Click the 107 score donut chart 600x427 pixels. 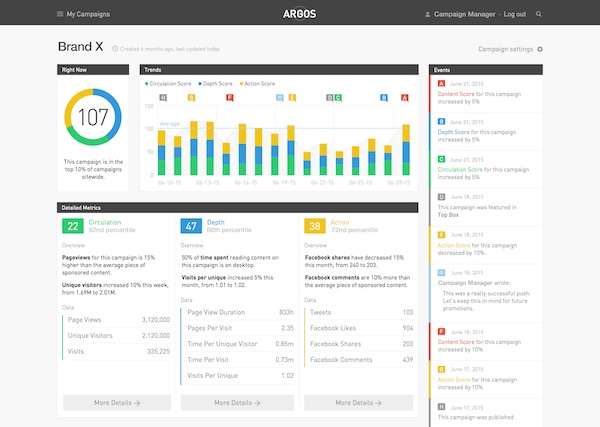coord(93,118)
